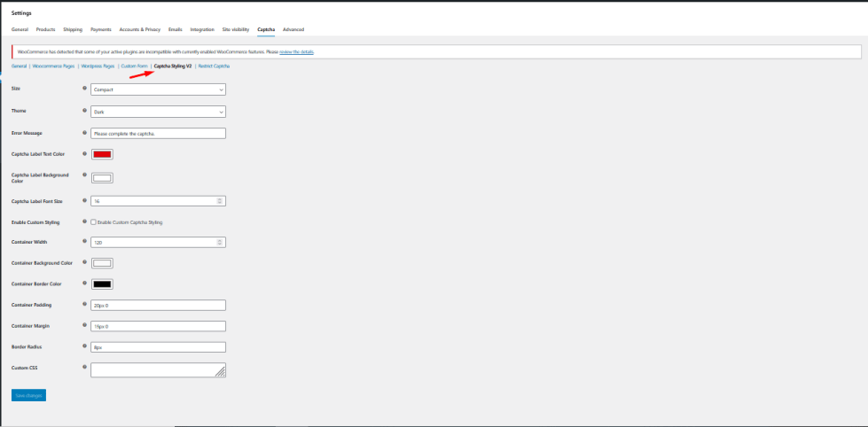Open Custom Form sub-section
868x427 pixels.
click(x=135, y=66)
